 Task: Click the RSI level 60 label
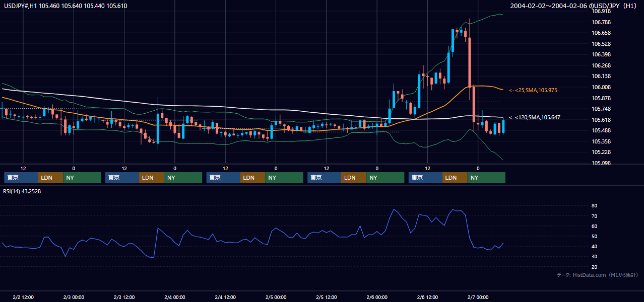tap(594, 226)
